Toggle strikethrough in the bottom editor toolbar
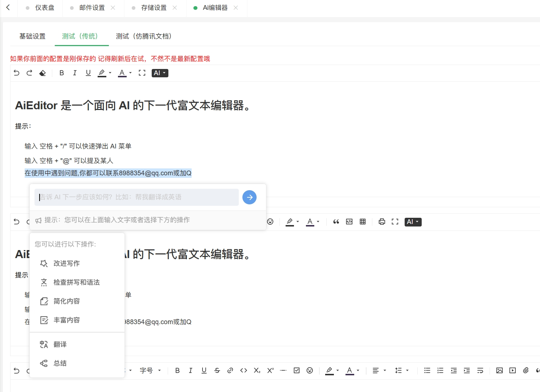 pyautogui.click(x=217, y=371)
